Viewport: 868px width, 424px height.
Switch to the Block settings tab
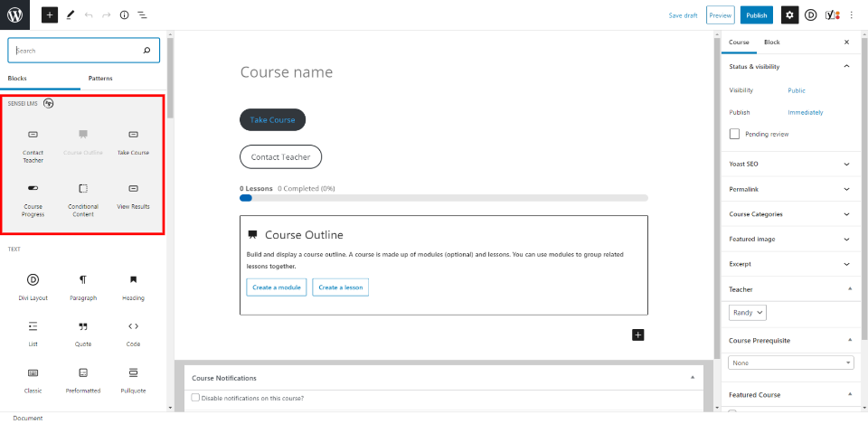[x=771, y=42]
